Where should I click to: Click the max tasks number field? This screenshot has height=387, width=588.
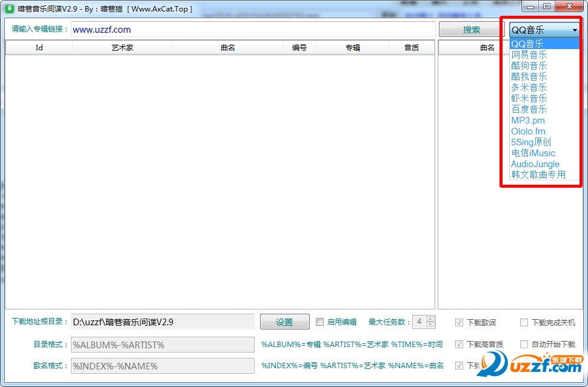pyautogui.click(x=419, y=322)
